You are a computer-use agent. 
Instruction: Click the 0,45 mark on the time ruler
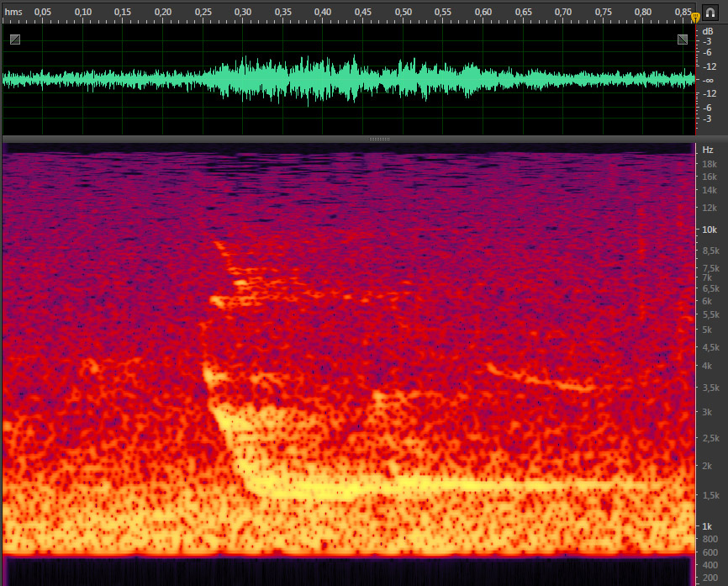pos(363,12)
